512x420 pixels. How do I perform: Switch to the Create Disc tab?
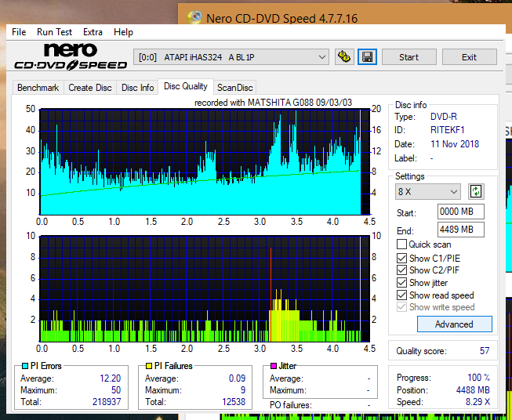[90, 88]
